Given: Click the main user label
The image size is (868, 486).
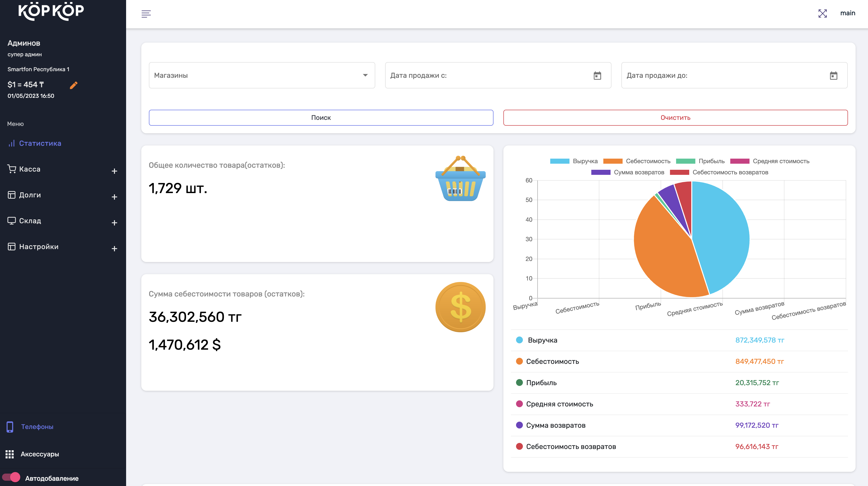Looking at the screenshot, I should [847, 13].
